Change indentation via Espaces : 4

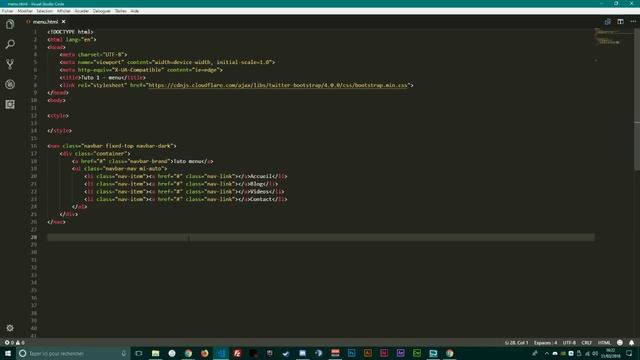[545, 342]
